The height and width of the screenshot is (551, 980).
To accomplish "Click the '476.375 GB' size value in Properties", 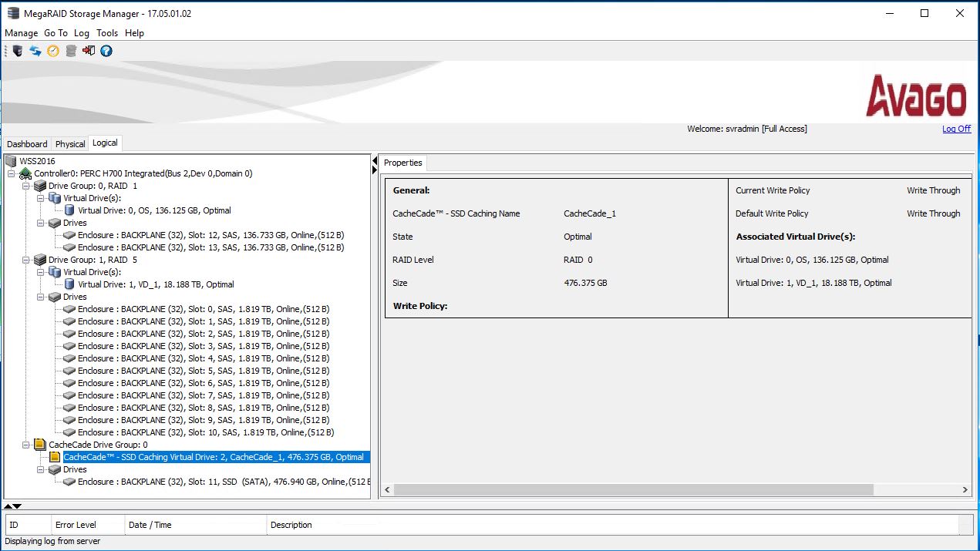I will tap(586, 283).
